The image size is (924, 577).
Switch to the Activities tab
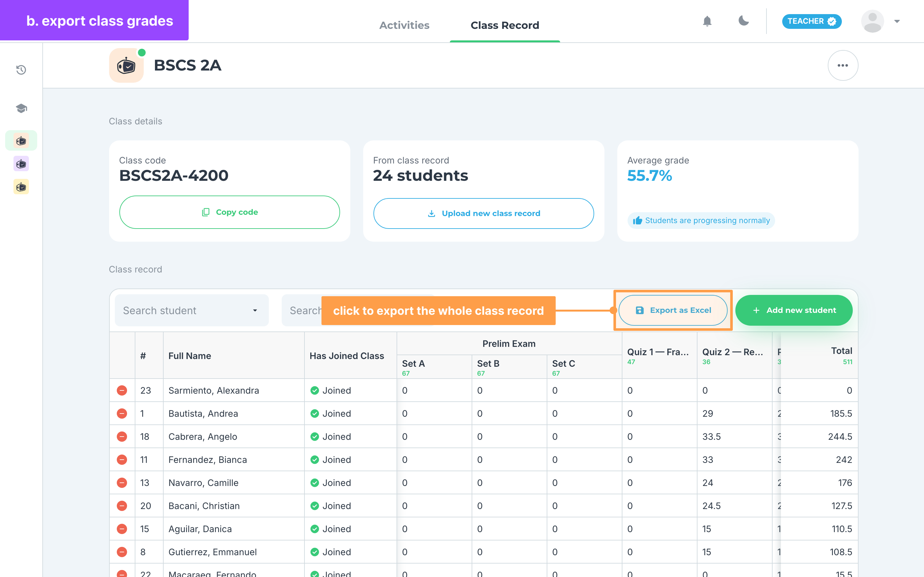tap(404, 25)
